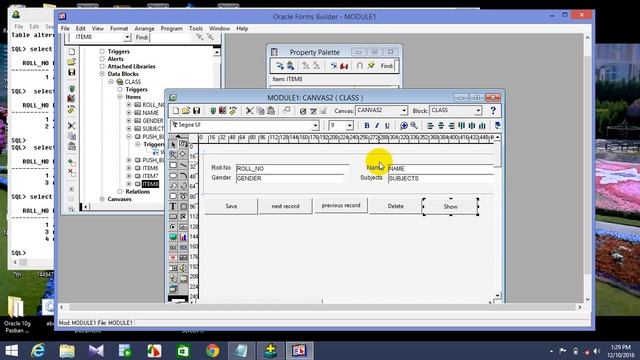Open Internet Explorer from the taskbar

tap(38, 351)
